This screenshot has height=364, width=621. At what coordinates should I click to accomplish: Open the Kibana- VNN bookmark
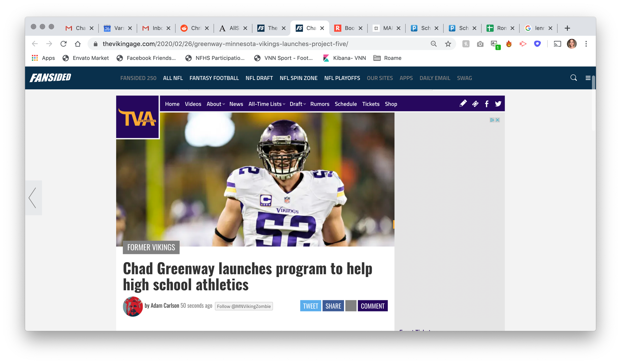(x=344, y=58)
